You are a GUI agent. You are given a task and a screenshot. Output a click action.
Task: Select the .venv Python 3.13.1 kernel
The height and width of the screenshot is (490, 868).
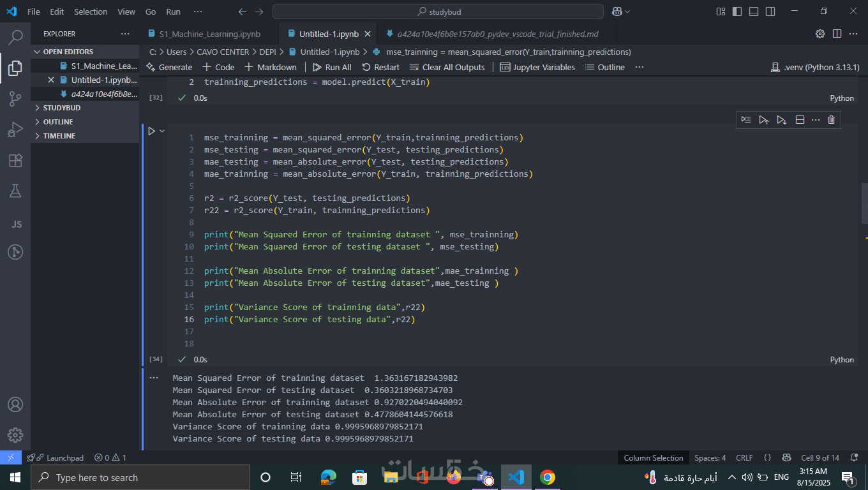(815, 67)
